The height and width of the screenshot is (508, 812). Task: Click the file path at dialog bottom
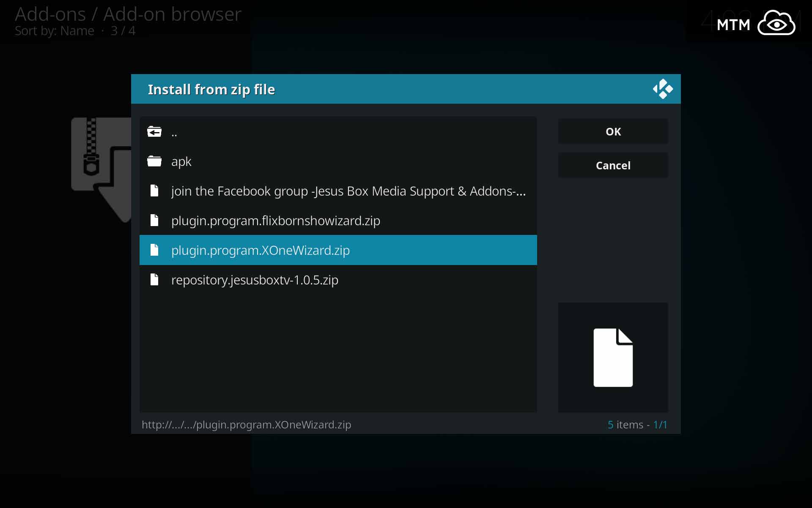[246, 425]
